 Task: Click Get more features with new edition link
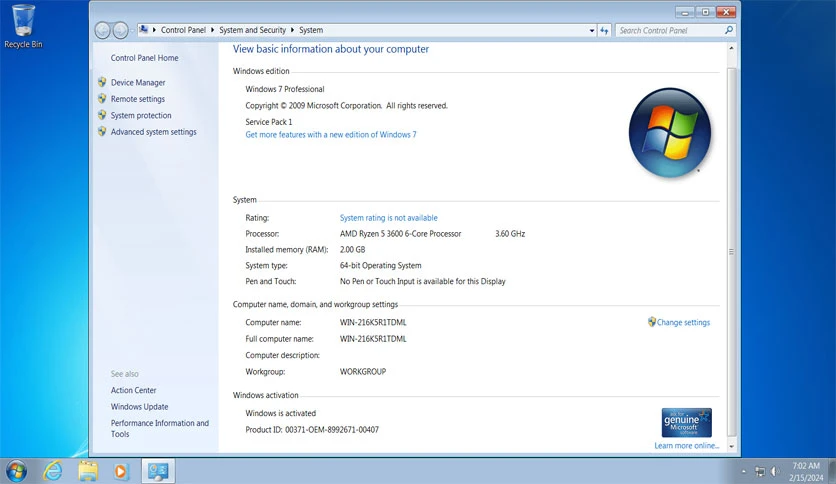331,135
